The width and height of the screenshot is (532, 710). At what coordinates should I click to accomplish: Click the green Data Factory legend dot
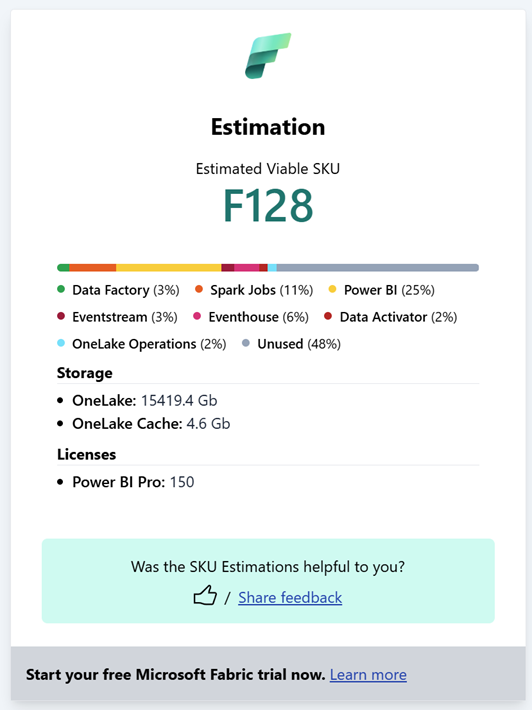coord(61,289)
